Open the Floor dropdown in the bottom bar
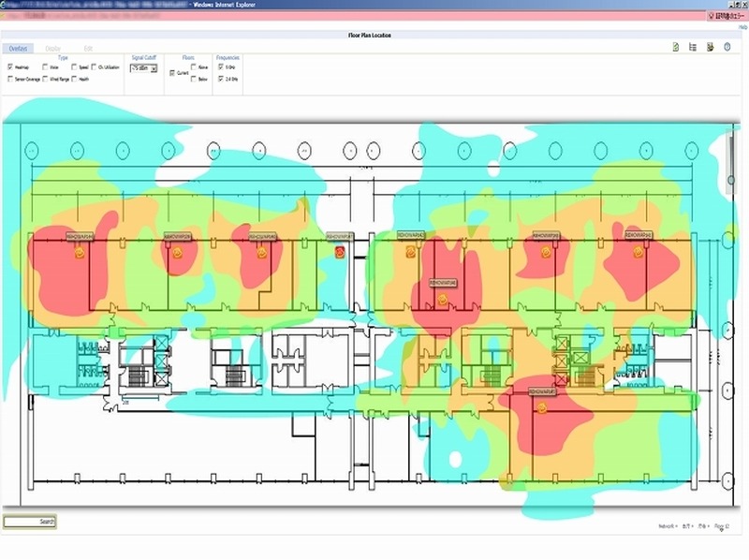 (722, 526)
